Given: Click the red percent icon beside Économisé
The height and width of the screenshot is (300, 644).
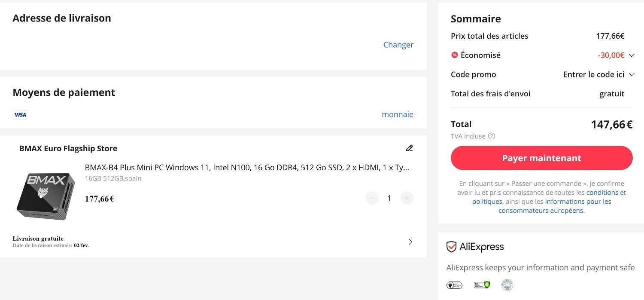Looking at the screenshot, I should [455, 55].
